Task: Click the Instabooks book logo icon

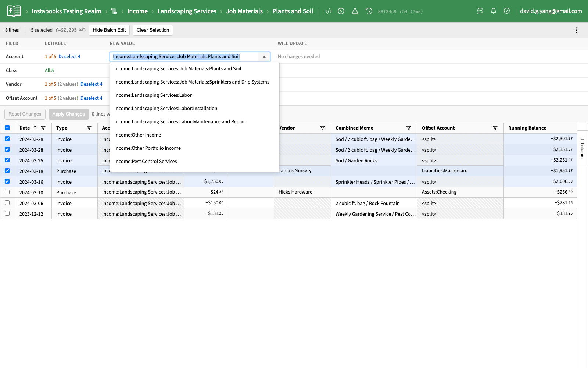Action: coord(14,11)
